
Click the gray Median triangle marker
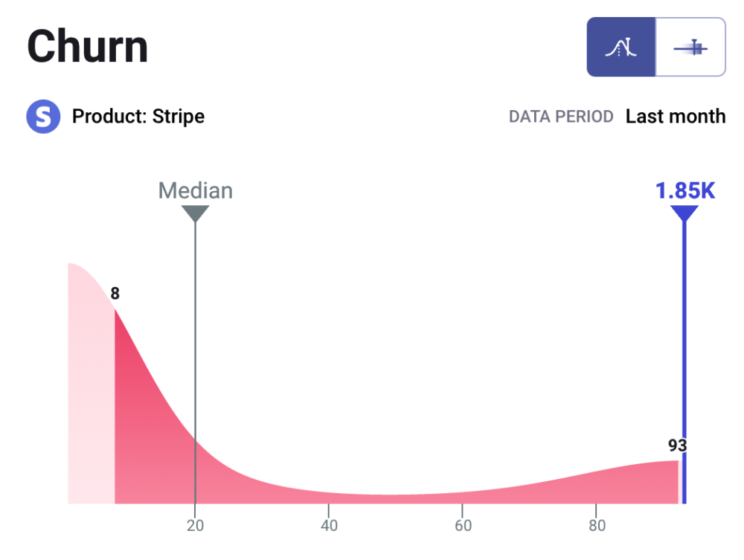click(x=195, y=213)
